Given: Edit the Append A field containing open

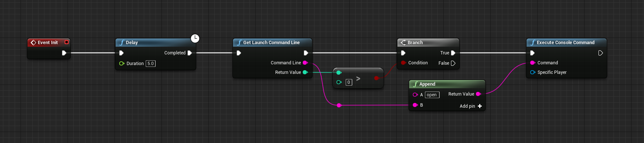Looking at the screenshot, I should [x=432, y=95].
